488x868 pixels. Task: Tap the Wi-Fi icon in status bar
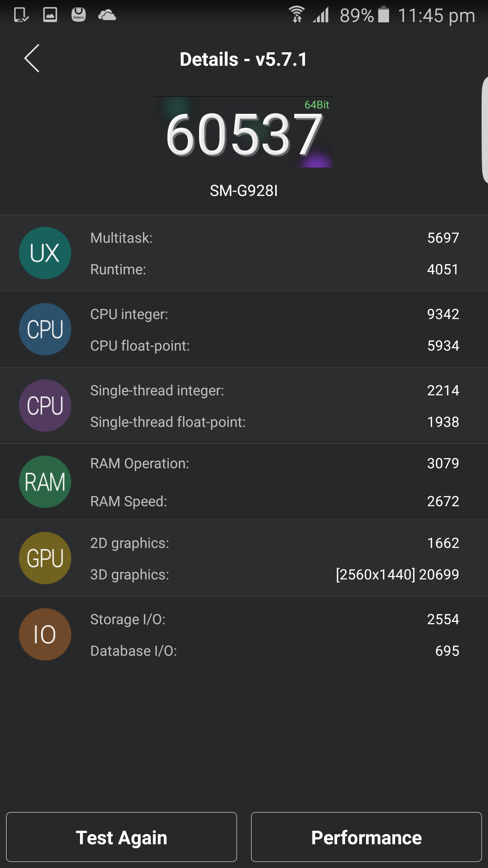point(297,14)
